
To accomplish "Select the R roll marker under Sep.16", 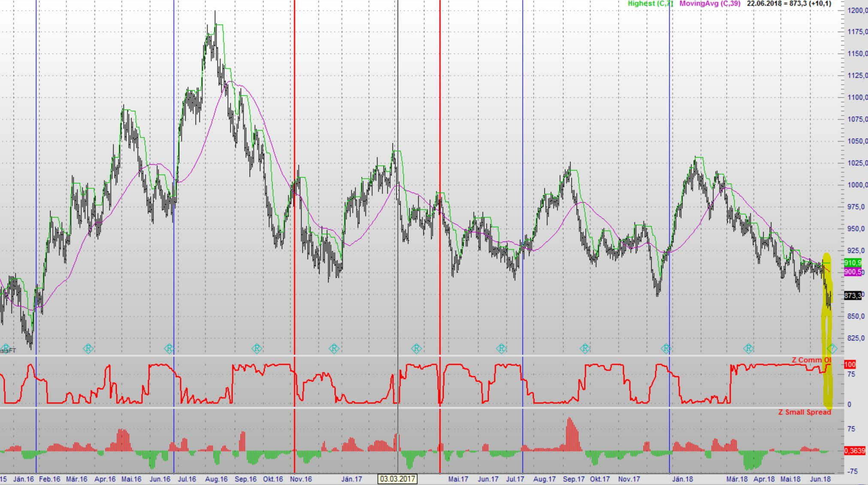I will pyautogui.click(x=257, y=349).
